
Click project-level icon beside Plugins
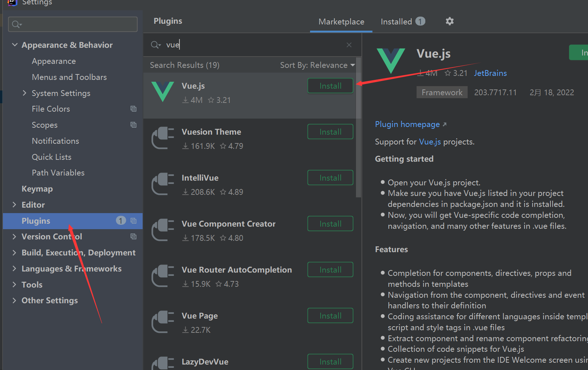[x=134, y=221]
